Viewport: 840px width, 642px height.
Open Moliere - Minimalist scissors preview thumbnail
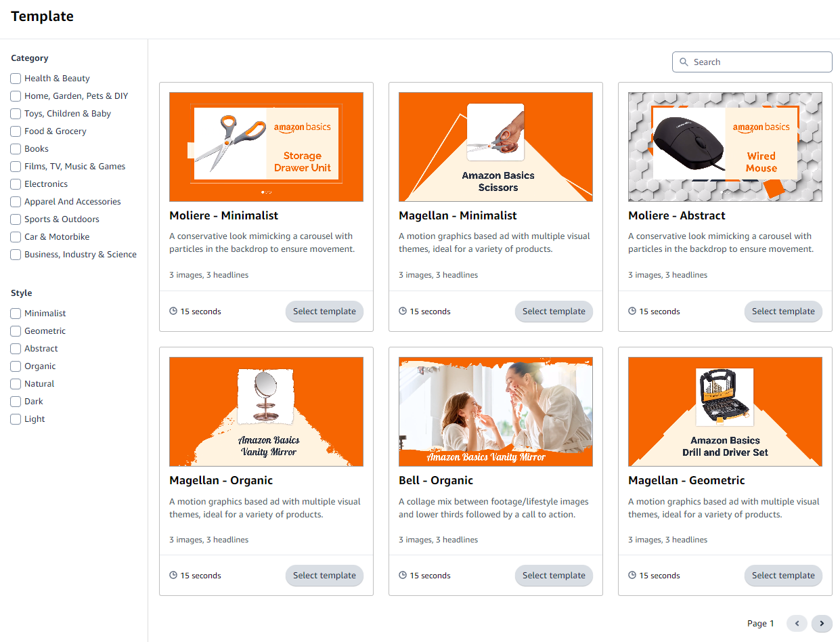pyautogui.click(x=266, y=147)
